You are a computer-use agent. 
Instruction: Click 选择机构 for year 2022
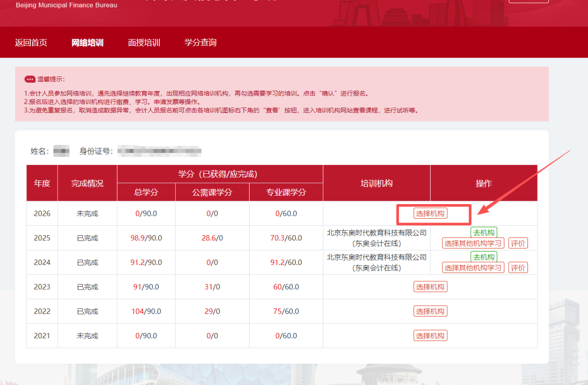431,311
